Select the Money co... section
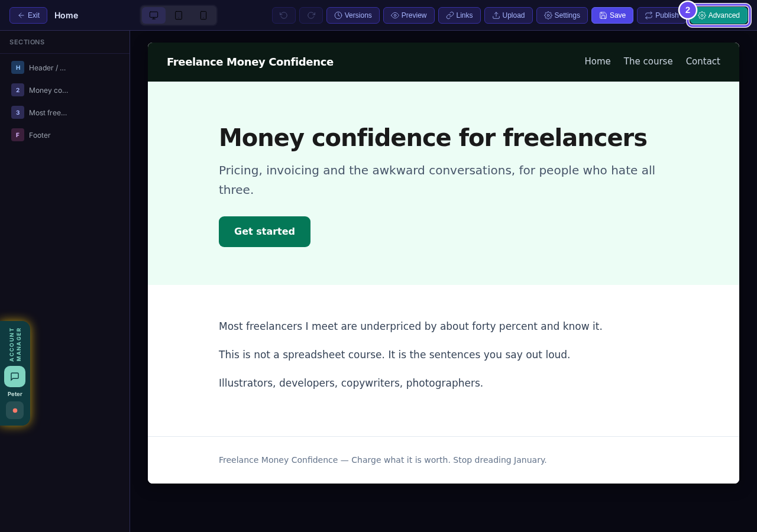Viewport: 757px width, 532px height. click(x=64, y=90)
